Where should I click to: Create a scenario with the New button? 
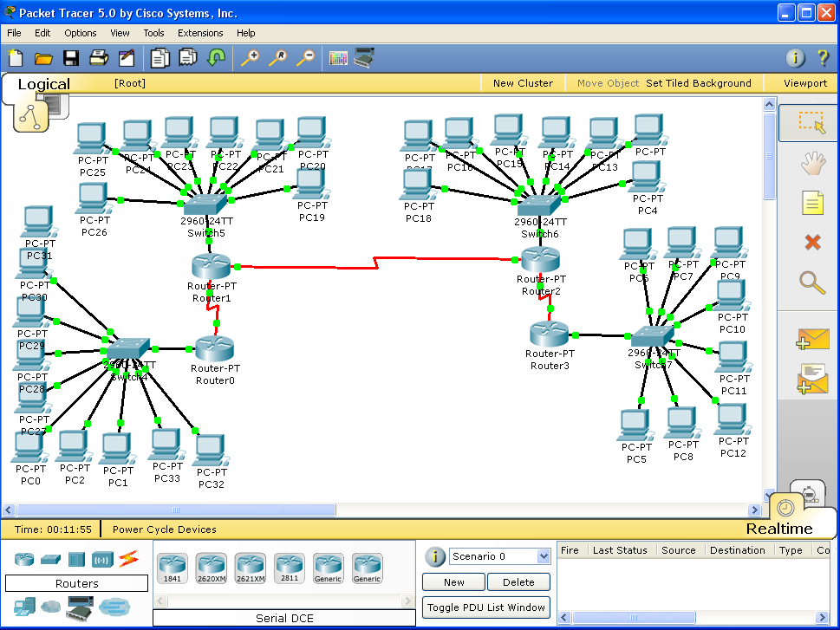click(453, 581)
